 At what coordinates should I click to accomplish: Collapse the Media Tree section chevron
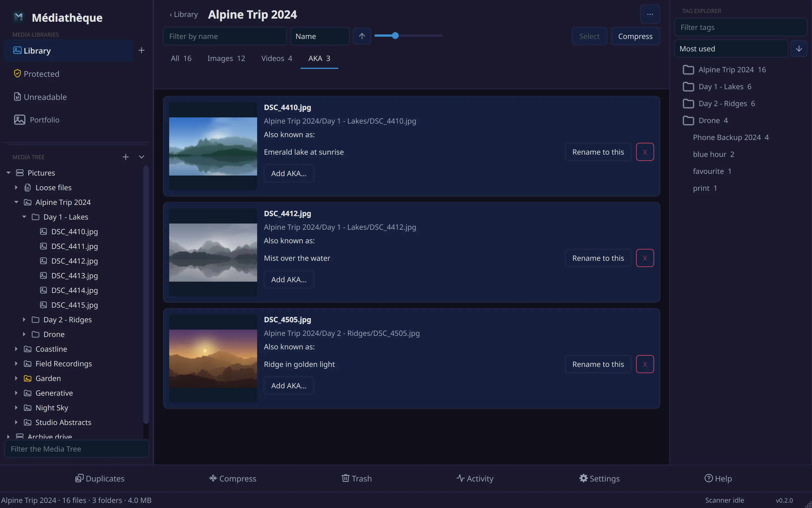pyautogui.click(x=142, y=157)
